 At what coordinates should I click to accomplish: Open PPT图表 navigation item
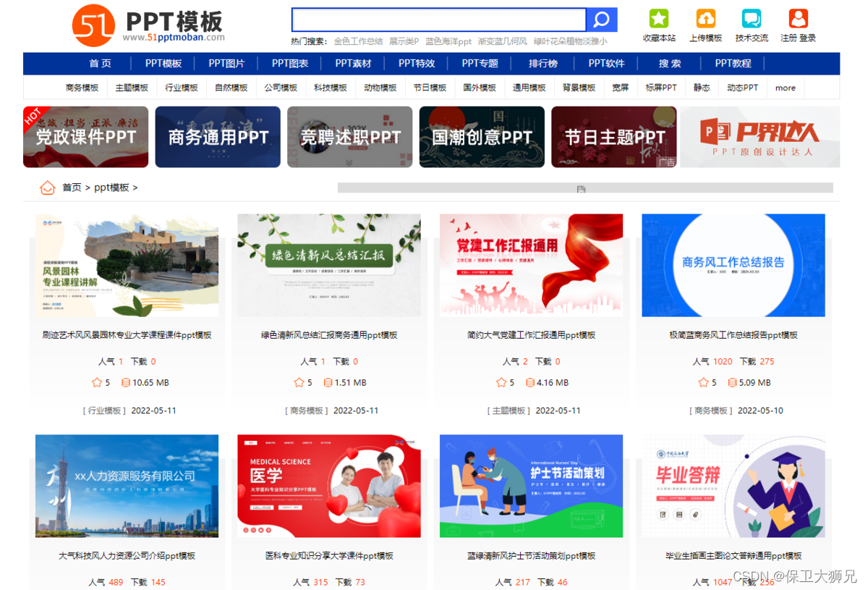coord(290,64)
